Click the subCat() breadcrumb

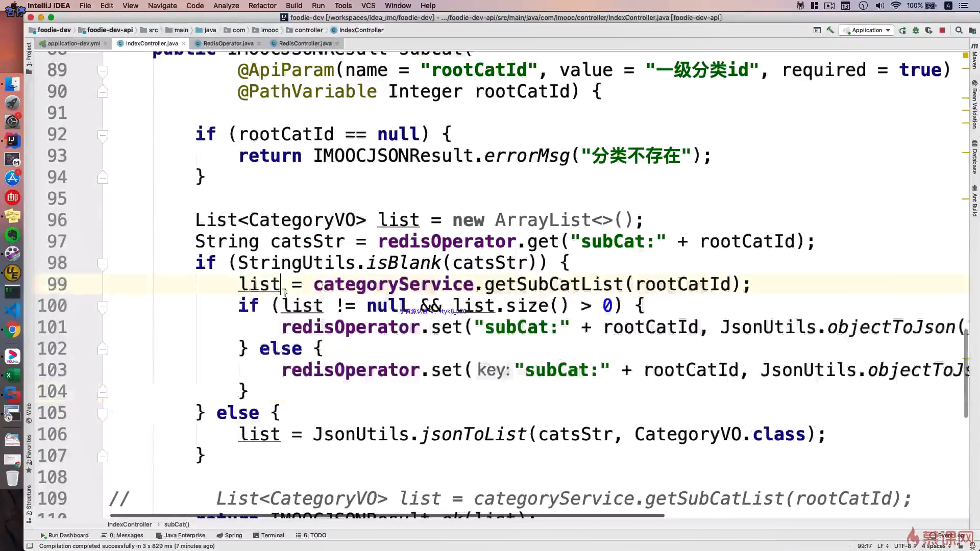pos(177,524)
